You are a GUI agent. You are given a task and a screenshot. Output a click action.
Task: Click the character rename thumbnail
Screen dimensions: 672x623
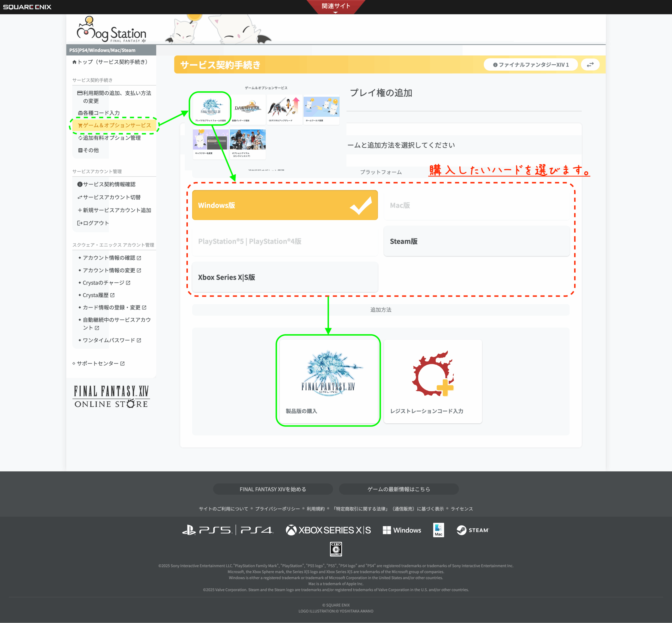click(211, 144)
